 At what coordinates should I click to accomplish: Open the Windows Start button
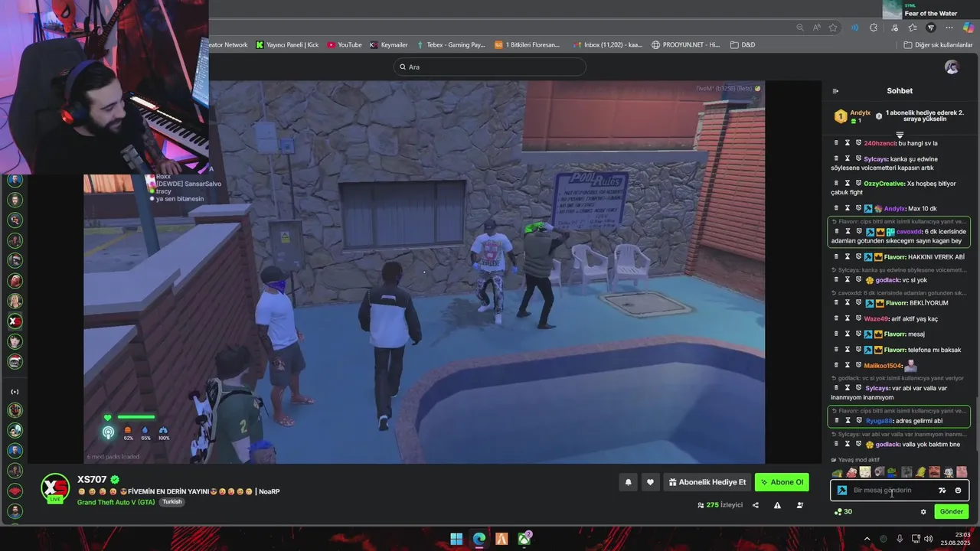click(456, 539)
